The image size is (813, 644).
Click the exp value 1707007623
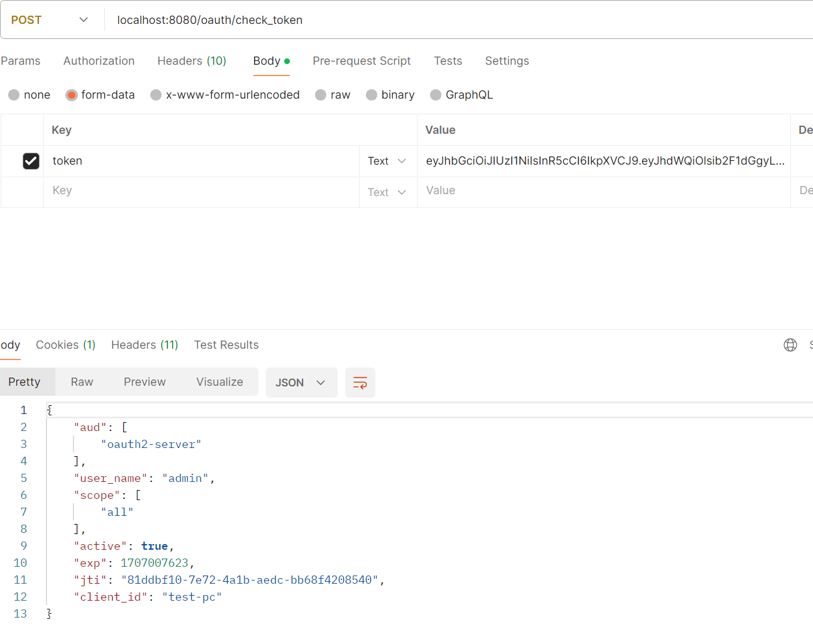tap(154, 563)
